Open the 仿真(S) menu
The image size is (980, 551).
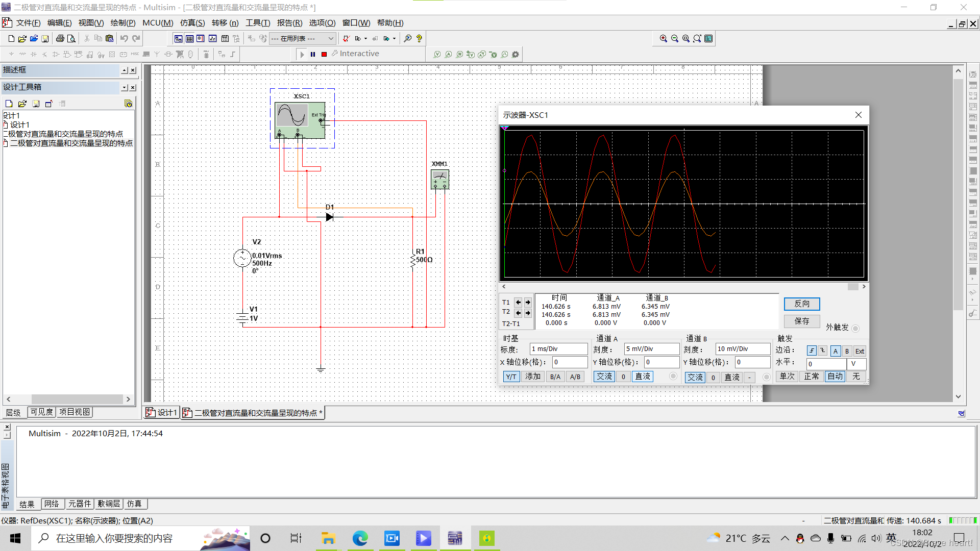[192, 23]
